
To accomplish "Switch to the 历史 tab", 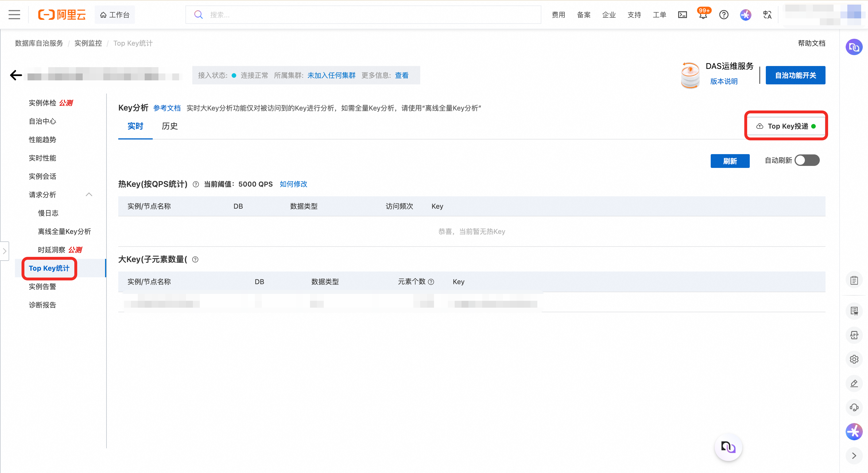I will pyautogui.click(x=170, y=126).
